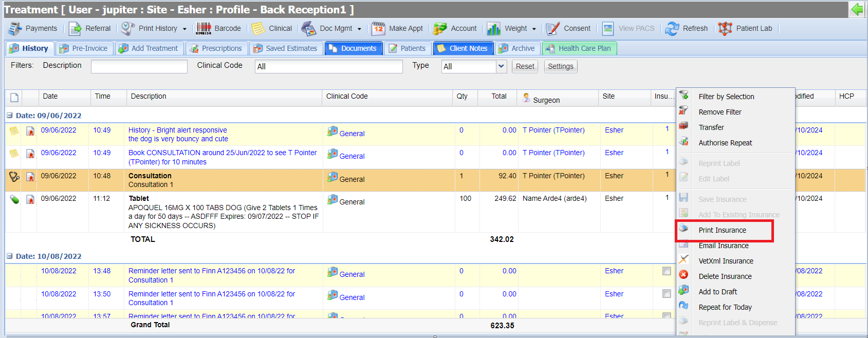Select the Print Insurance menu entry
Image resolution: width=868 pixels, height=338 pixels.
coord(724,230)
